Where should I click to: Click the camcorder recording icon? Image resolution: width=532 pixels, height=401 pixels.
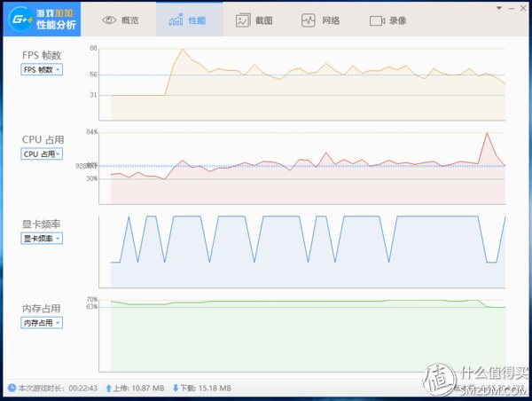(x=378, y=21)
